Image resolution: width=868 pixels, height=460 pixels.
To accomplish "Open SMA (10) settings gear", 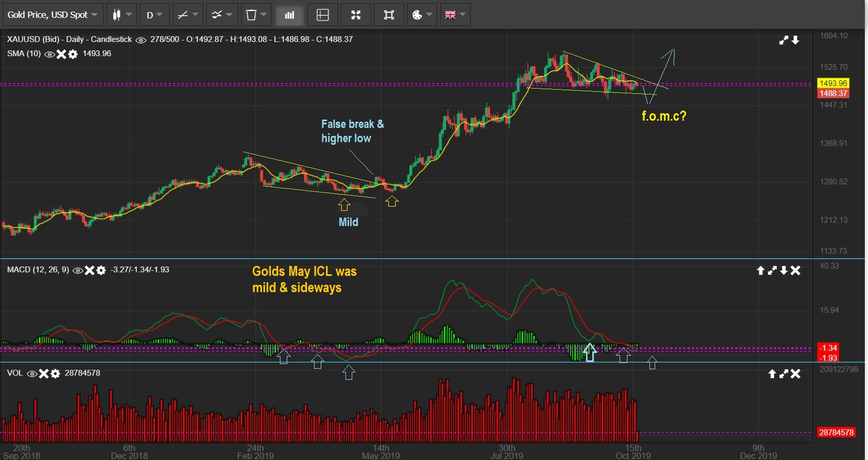I will [73, 54].
